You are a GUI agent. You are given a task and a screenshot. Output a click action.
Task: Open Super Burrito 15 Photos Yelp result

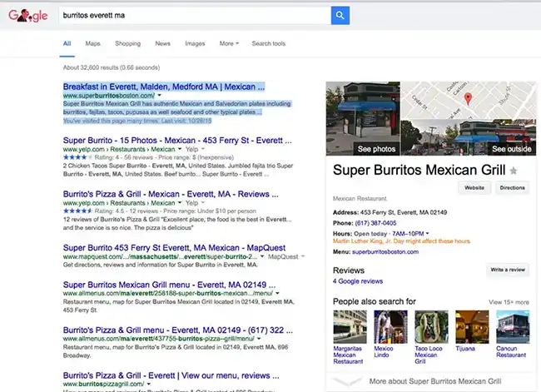(x=177, y=141)
